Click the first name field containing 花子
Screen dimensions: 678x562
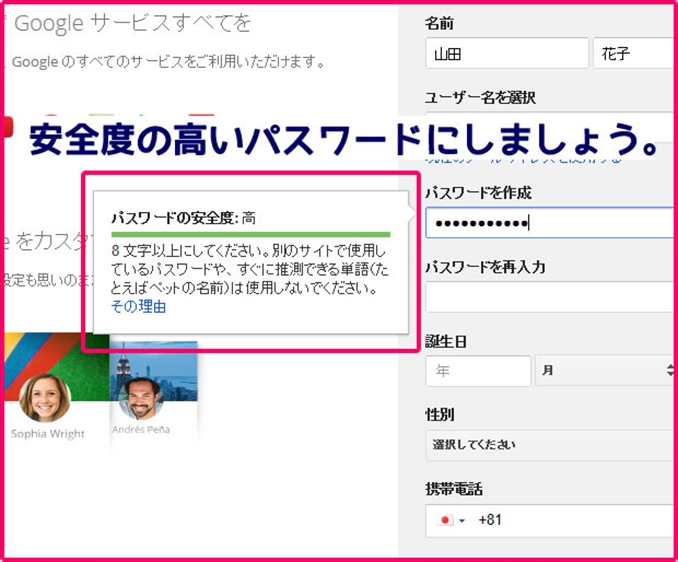point(634,53)
